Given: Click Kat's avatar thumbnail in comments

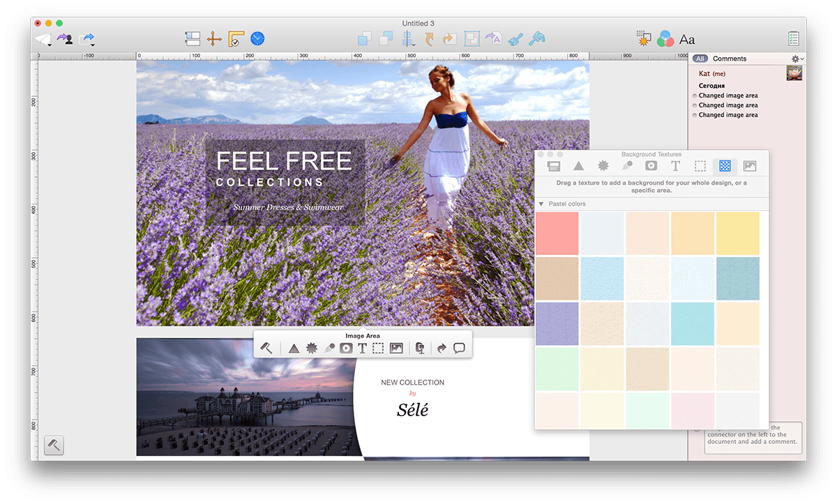Looking at the screenshot, I should click(794, 73).
